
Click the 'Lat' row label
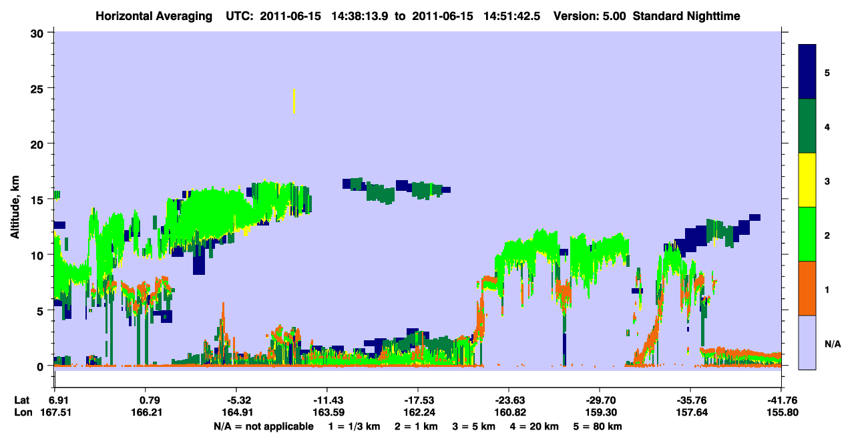pos(21,400)
